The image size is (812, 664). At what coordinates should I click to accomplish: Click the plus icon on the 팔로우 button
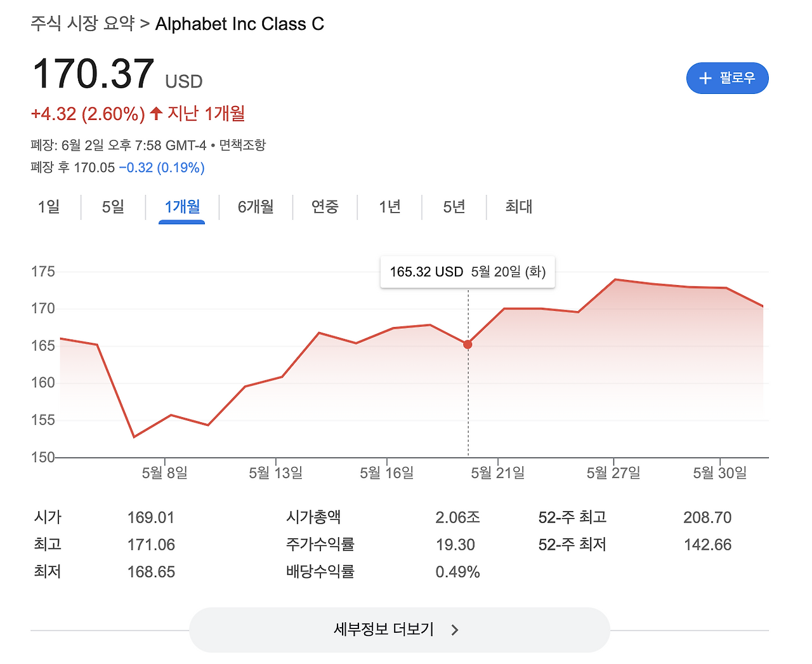click(705, 78)
